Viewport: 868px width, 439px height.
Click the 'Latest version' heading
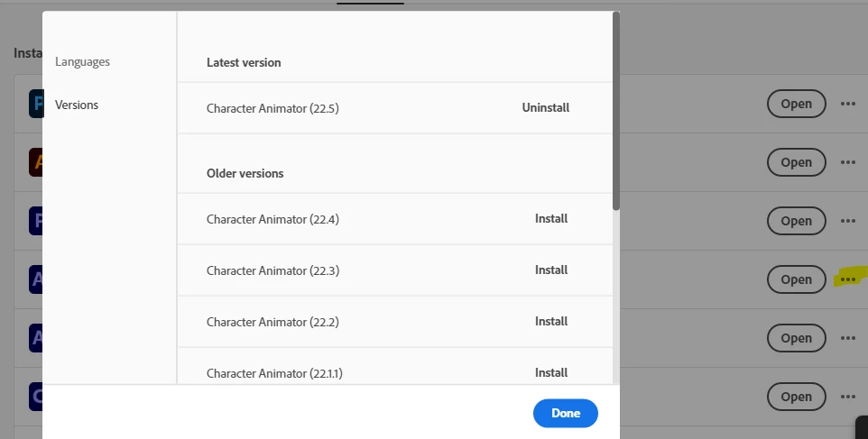point(244,62)
